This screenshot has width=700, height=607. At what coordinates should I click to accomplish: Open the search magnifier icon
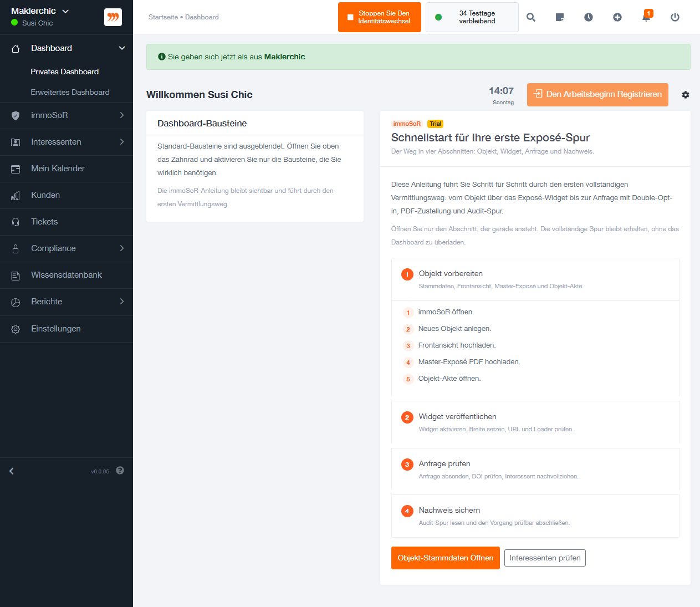pyautogui.click(x=531, y=17)
